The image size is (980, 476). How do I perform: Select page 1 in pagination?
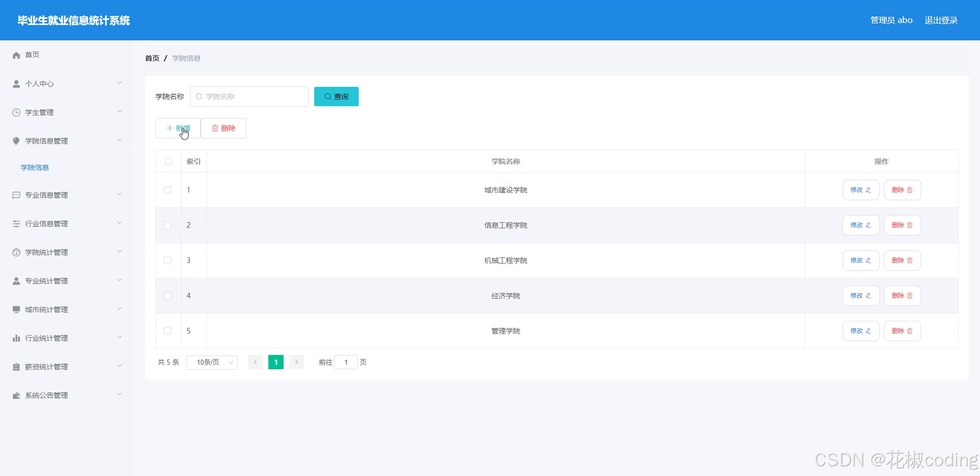coord(276,362)
